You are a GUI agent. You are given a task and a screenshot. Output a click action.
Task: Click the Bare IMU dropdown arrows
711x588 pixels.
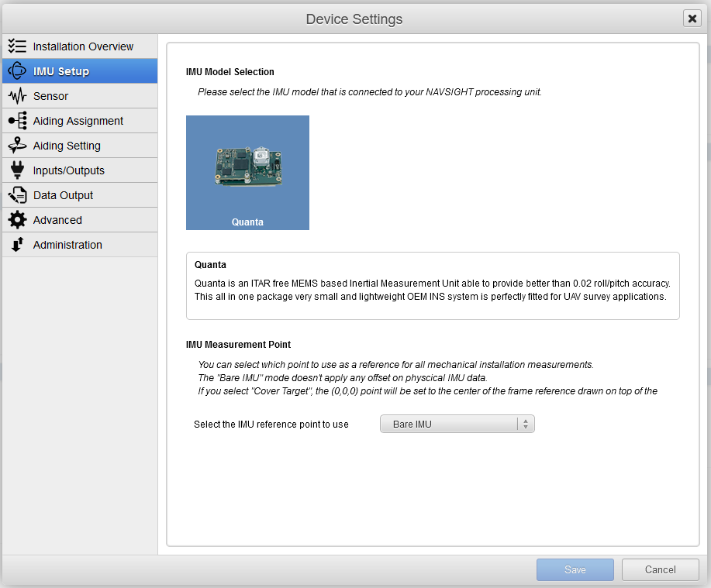pos(526,424)
